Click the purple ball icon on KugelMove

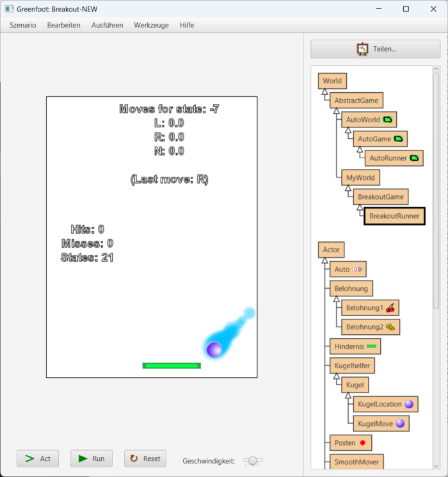coord(400,423)
